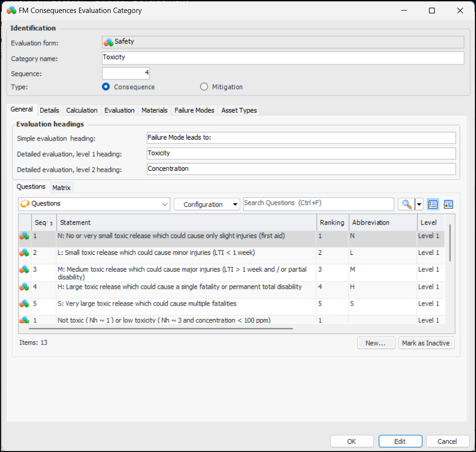The width and height of the screenshot is (476, 452).
Task: Switch to list view icon
Action: tap(433, 204)
